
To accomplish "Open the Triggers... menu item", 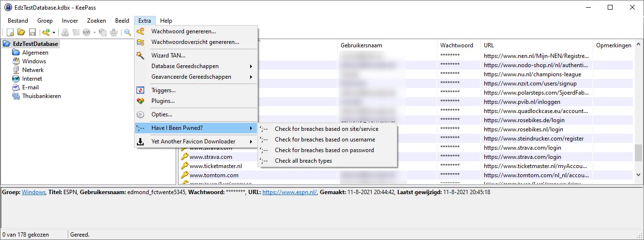I will (x=196, y=90).
